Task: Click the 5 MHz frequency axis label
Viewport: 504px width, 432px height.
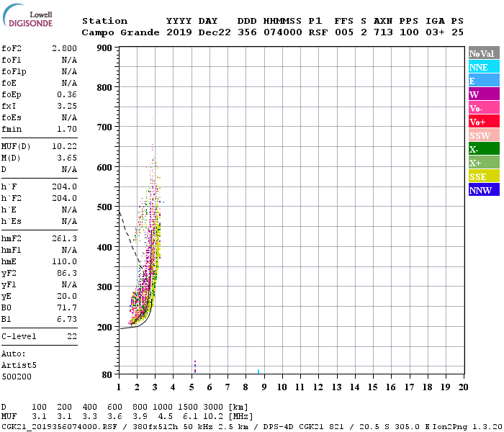Action: [192, 387]
